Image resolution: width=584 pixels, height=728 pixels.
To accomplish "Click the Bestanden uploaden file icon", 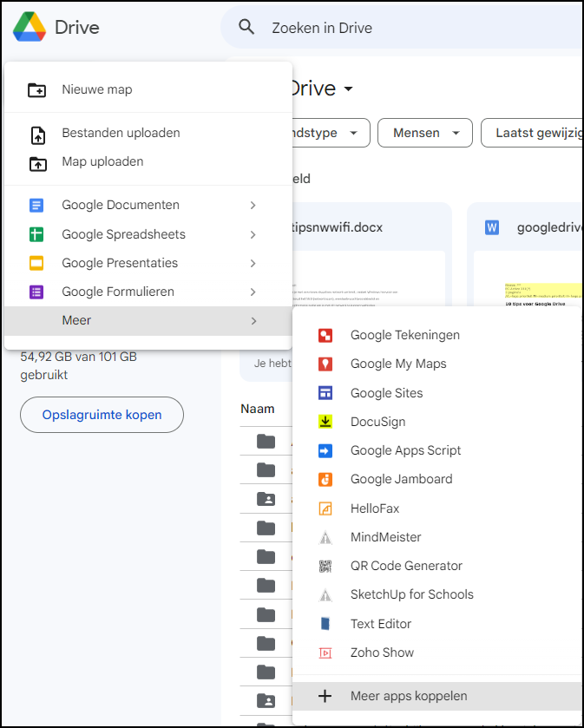I will pyautogui.click(x=37, y=135).
